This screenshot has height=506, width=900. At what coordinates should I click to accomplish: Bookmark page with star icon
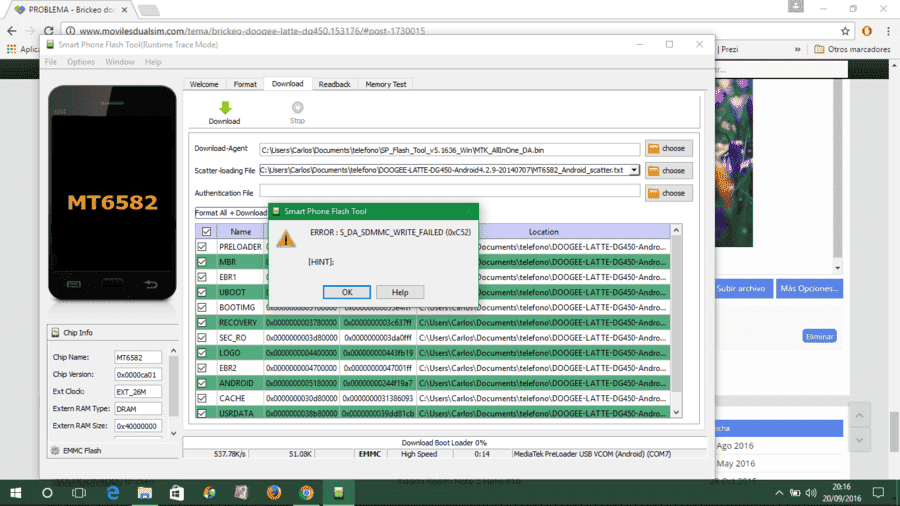(x=845, y=31)
